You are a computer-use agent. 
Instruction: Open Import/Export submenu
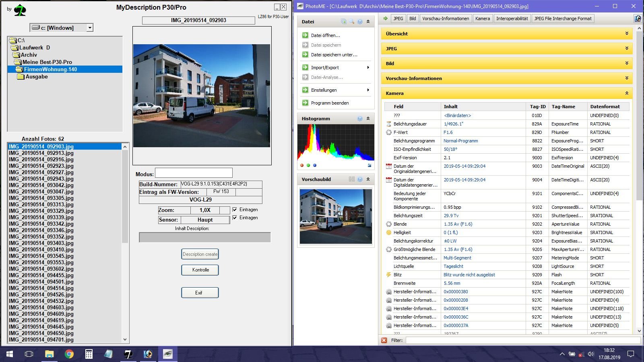(336, 68)
